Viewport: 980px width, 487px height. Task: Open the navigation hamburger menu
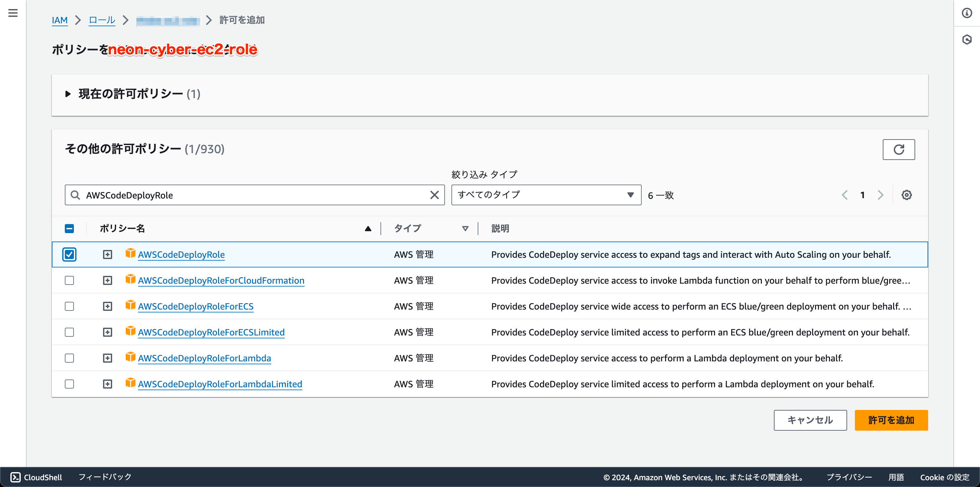click(x=13, y=13)
